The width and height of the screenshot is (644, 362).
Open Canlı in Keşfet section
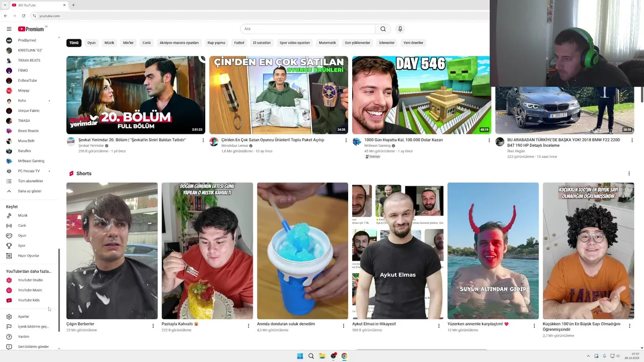pyautogui.click(x=30, y=225)
